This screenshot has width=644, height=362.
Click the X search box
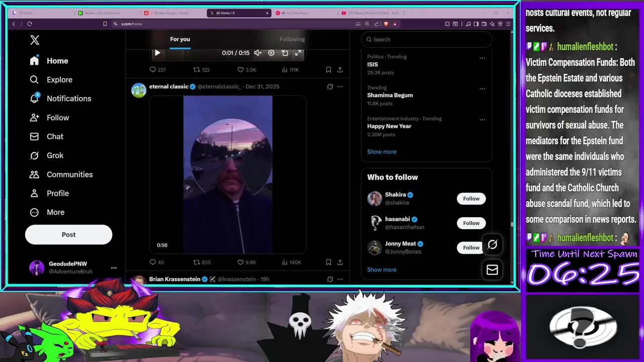[x=426, y=40]
